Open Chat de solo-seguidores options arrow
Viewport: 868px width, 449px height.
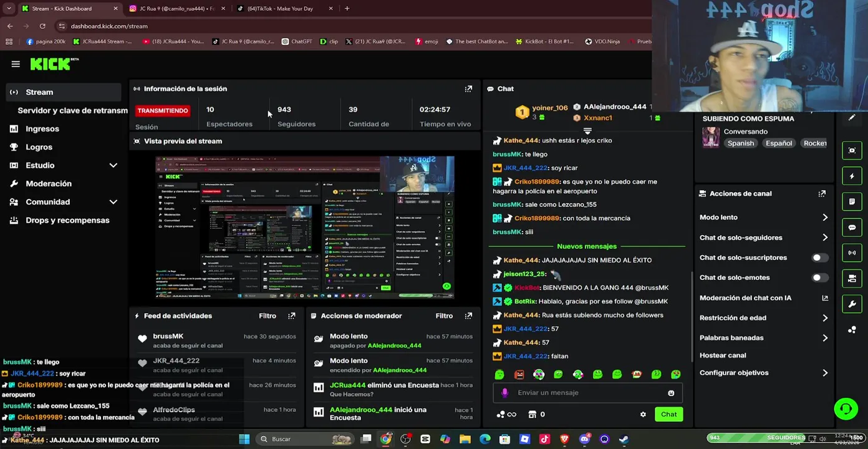pyautogui.click(x=825, y=238)
